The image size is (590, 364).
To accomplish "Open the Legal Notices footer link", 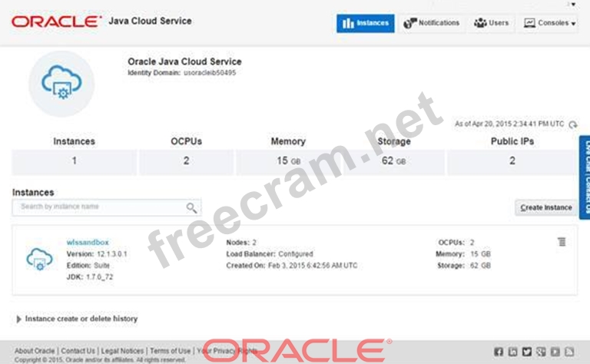I will pos(122,351).
